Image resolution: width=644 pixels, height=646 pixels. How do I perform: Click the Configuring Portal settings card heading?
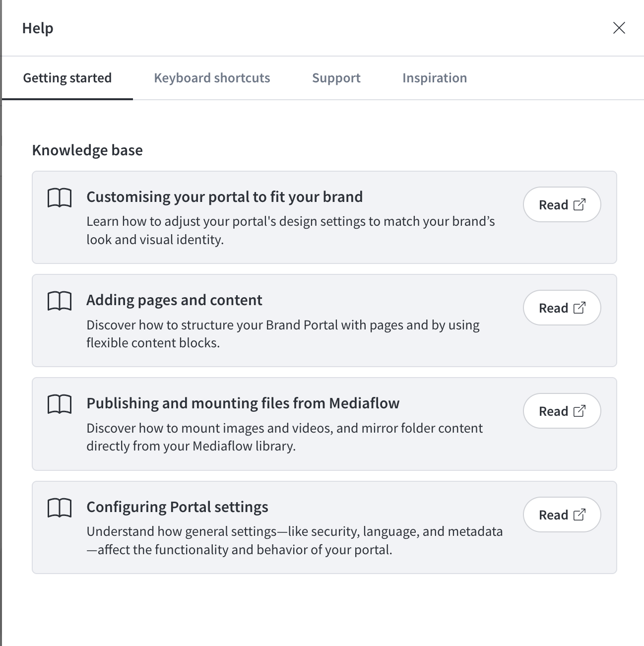[x=177, y=507]
